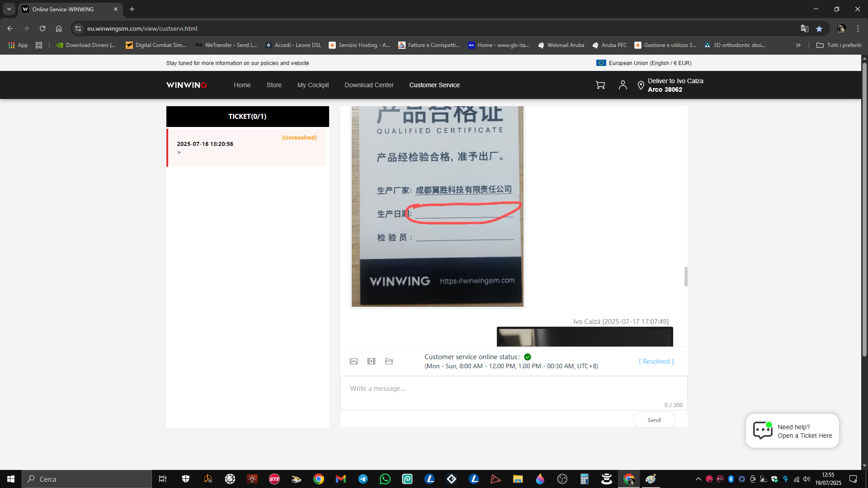Viewport: 868px width, 488px height.
Task: Expand hidden bookmarks with the chevron
Action: tap(798, 45)
